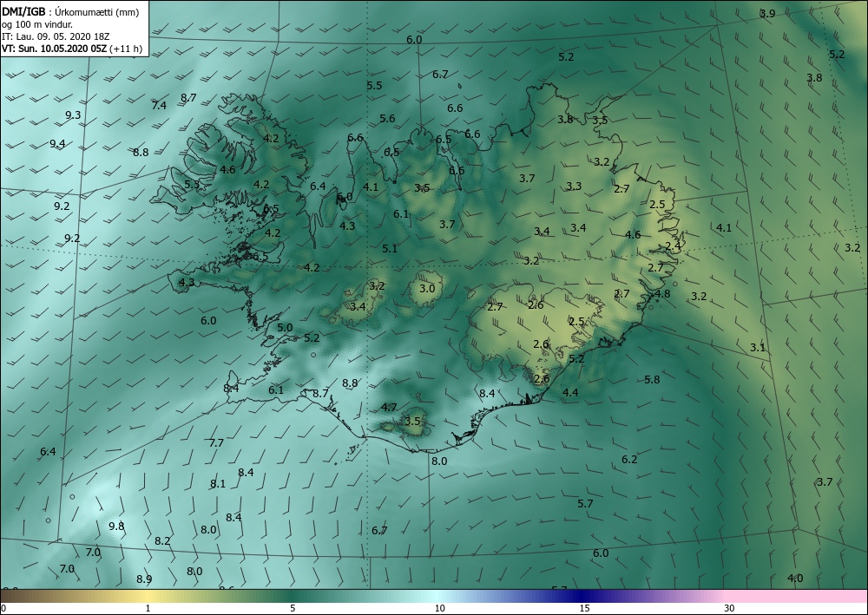Click the 7.7 value on the map
The width and height of the screenshot is (868, 615).
click(216, 443)
